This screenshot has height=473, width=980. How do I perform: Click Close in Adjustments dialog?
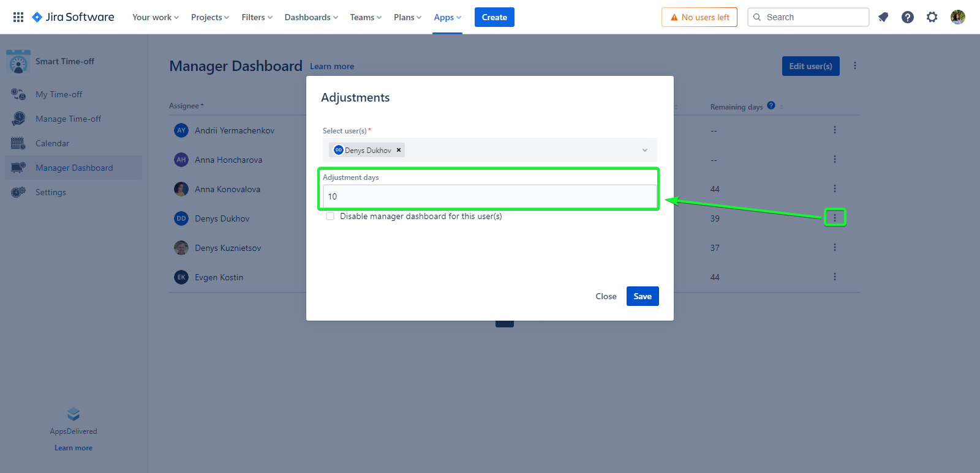click(x=606, y=296)
